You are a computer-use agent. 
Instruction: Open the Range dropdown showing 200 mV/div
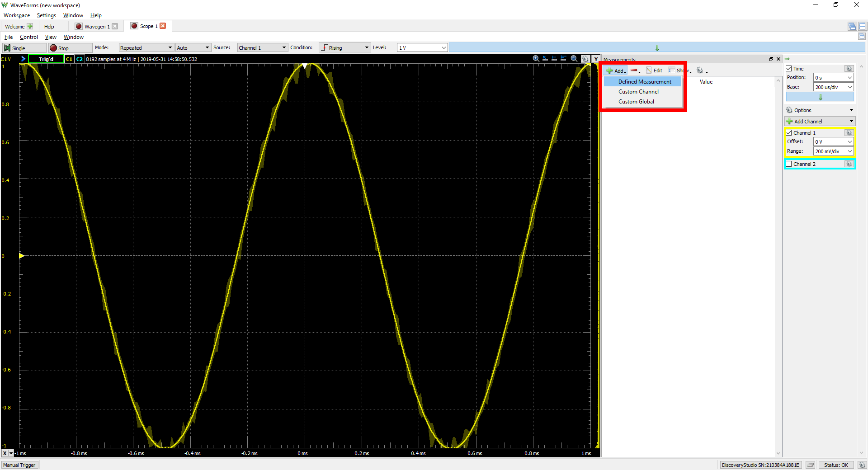tap(834, 151)
